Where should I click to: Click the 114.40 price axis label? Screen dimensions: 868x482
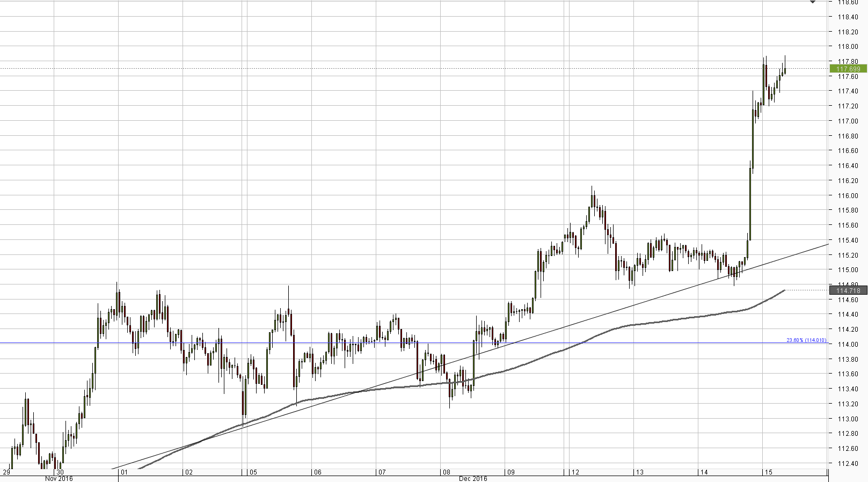[x=848, y=315]
